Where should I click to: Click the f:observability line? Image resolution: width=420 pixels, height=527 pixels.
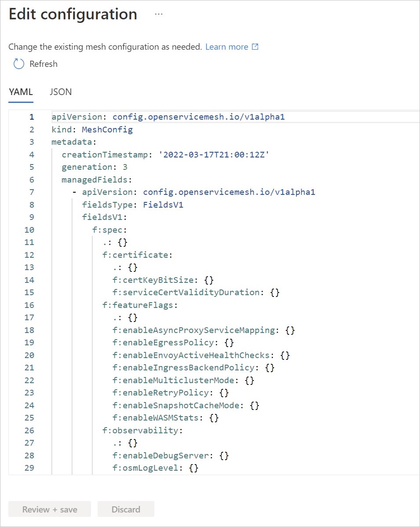(x=142, y=430)
